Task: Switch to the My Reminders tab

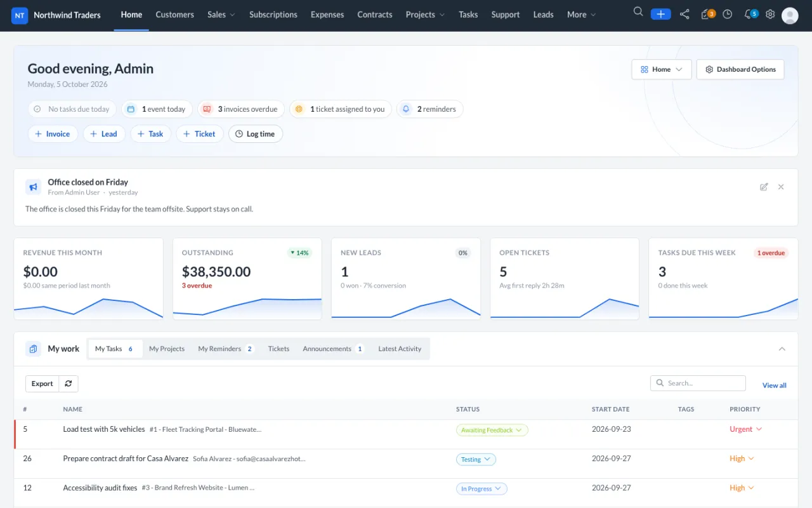Action: pyautogui.click(x=226, y=349)
